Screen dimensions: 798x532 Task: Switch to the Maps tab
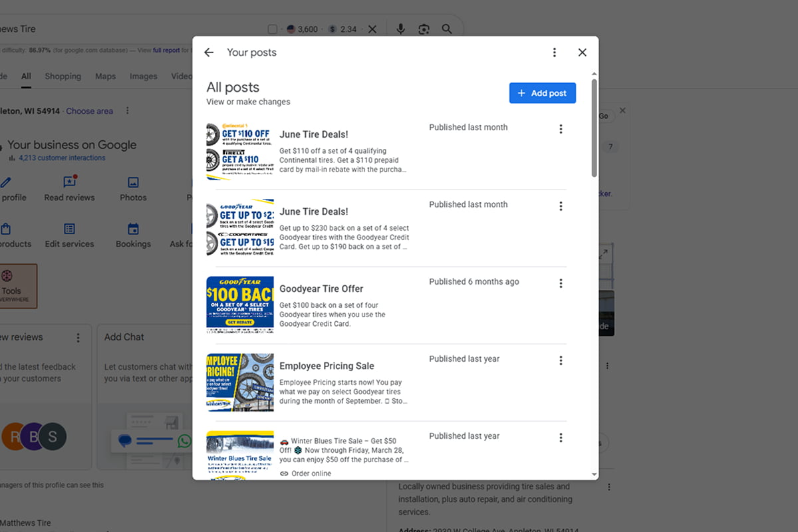105,76
